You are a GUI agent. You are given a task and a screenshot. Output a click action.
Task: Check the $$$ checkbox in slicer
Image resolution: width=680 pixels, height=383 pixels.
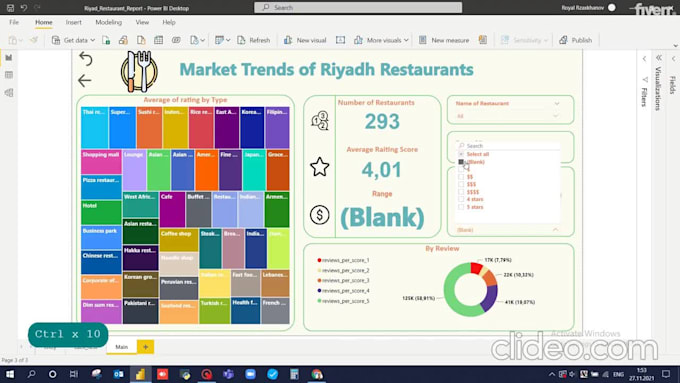461,184
